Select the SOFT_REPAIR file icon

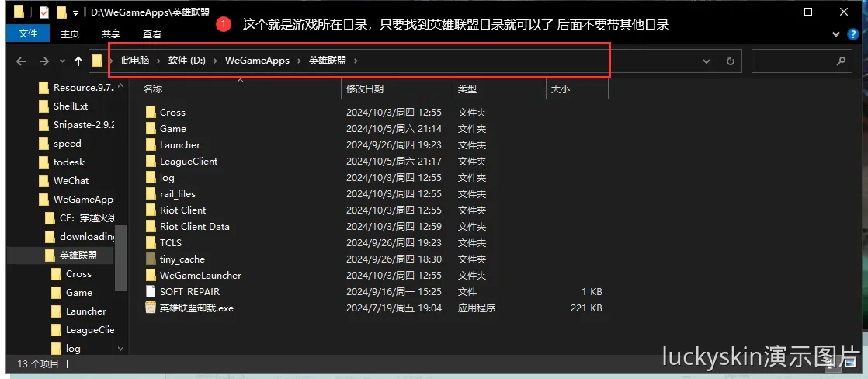(151, 291)
